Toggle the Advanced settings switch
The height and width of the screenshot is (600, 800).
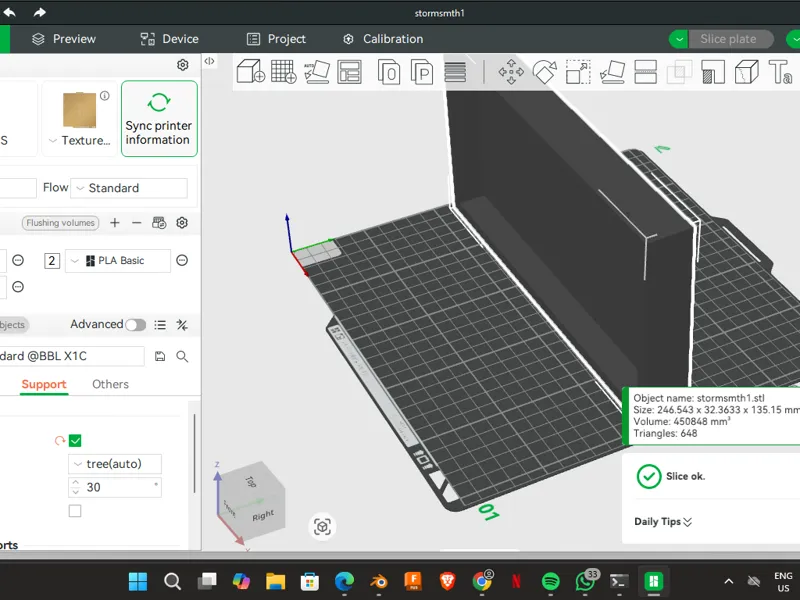(136, 325)
